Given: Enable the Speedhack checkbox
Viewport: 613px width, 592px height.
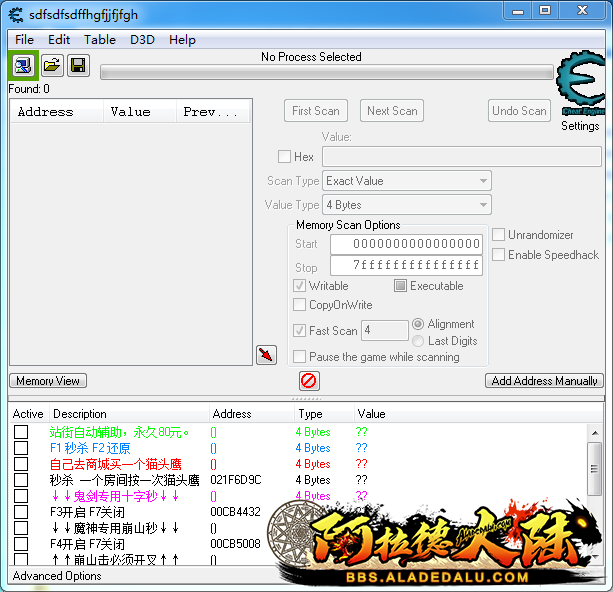Looking at the screenshot, I should 499,255.
